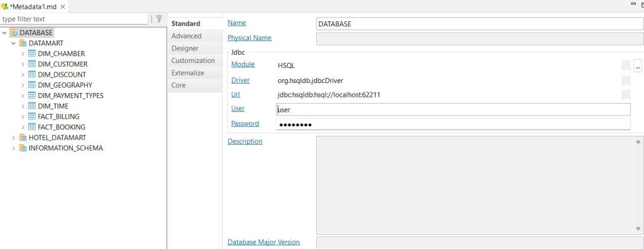Expand the DIM_TIME table node
The height and width of the screenshot is (249, 644).
[x=23, y=106]
